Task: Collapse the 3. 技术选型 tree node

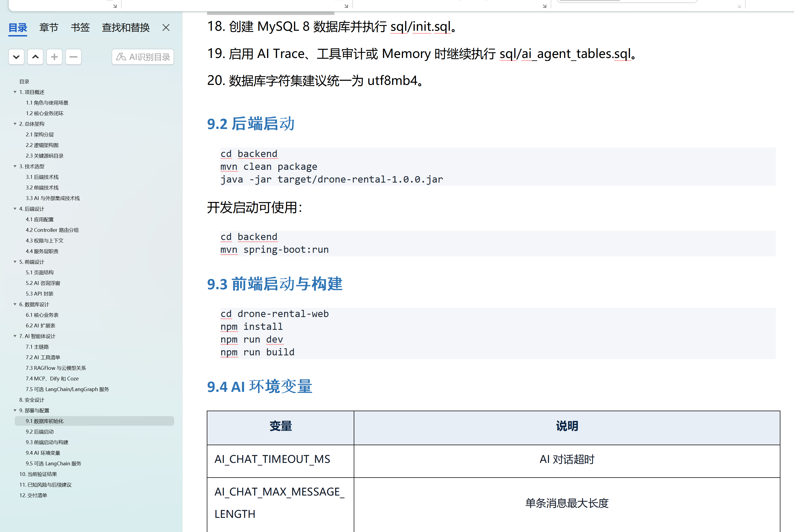Action: pyautogui.click(x=15, y=166)
